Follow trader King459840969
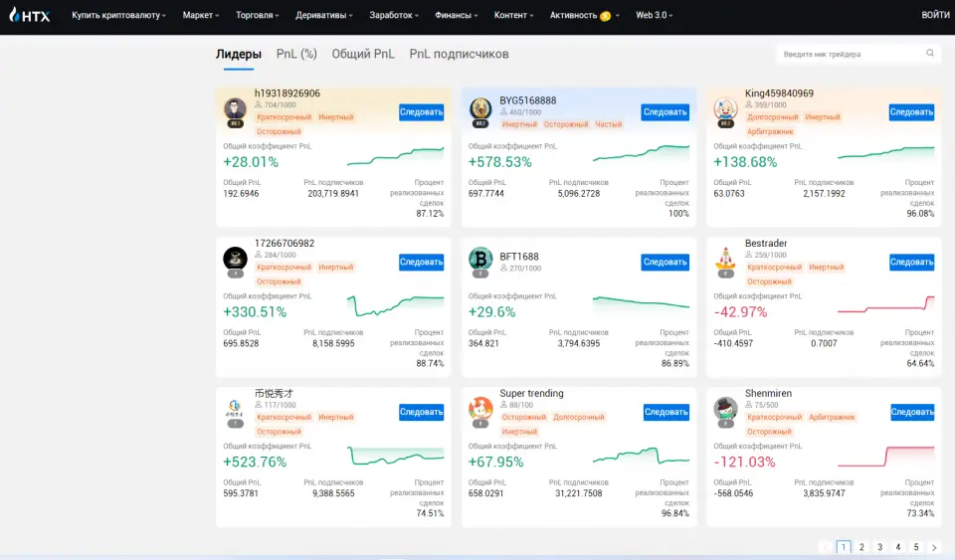The height and width of the screenshot is (560, 955). pyautogui.click(x=911, y=112)
